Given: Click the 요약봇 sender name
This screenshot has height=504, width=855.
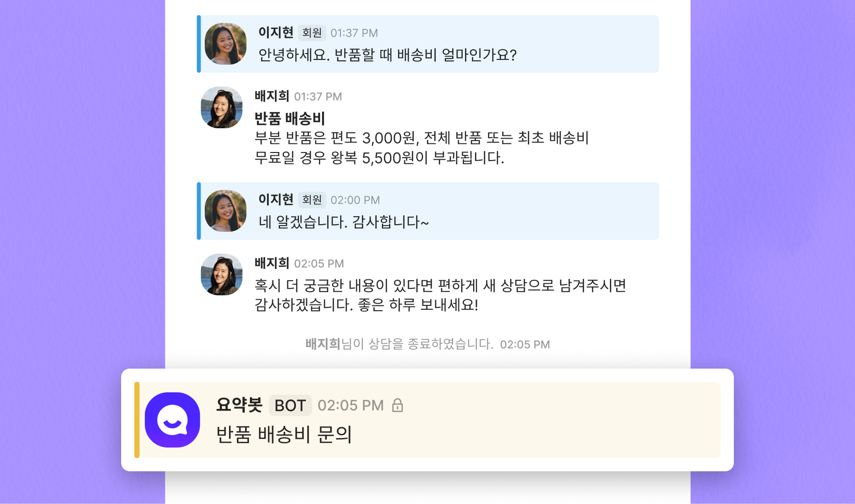Looking at the screenshot, I should 239,405.
